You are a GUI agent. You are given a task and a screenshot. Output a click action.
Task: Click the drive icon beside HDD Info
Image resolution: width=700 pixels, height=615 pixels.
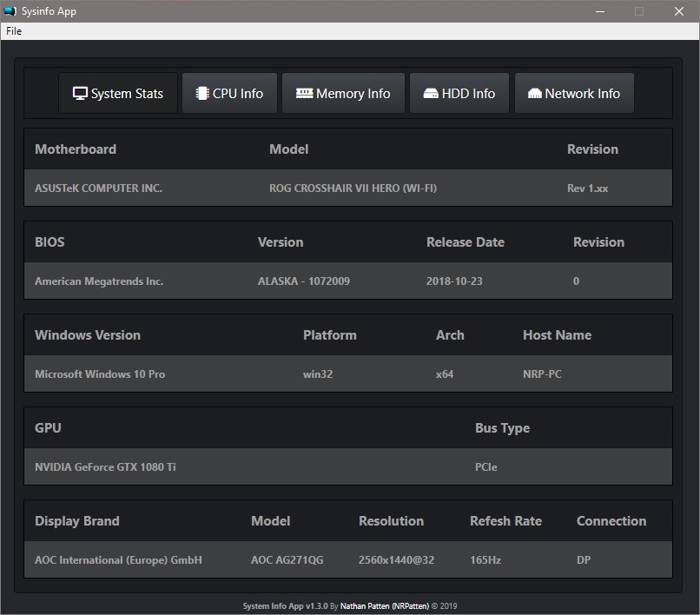click(x=431, y=94)
